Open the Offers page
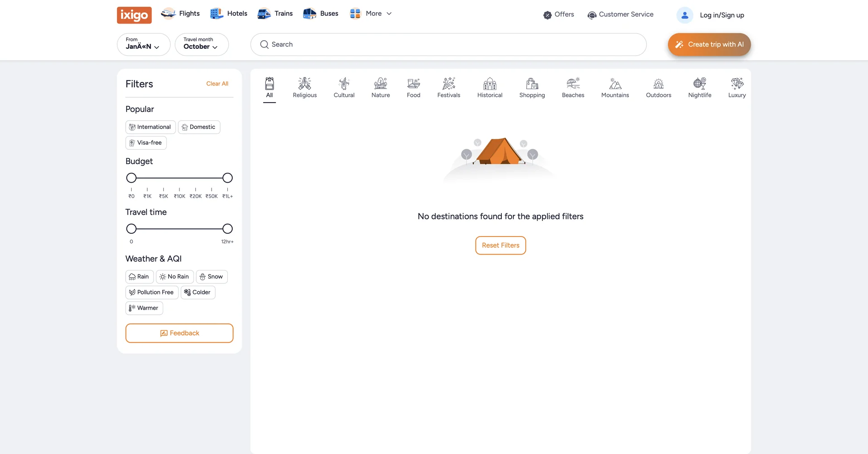 (x=559, y=14)
